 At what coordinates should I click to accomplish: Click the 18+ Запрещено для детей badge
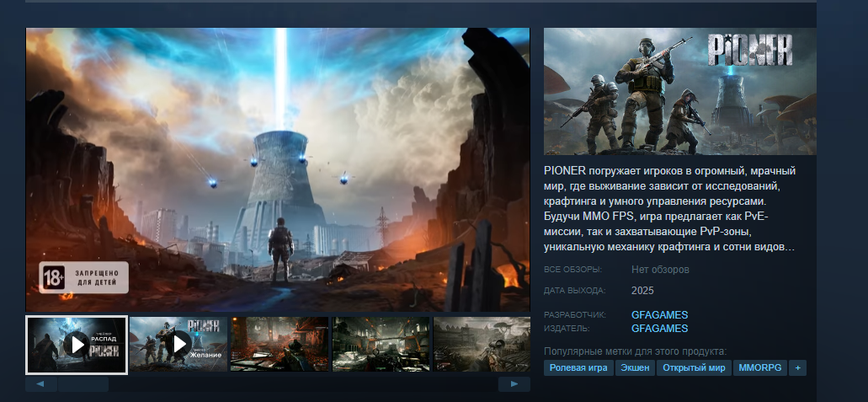click(83, 278)
